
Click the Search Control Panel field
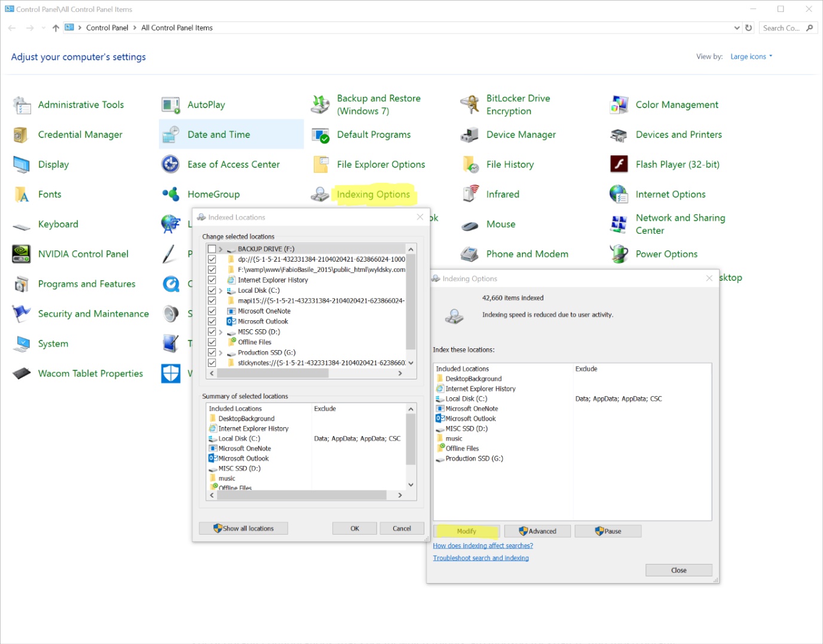pyautogui.click(x=788, y=28)
